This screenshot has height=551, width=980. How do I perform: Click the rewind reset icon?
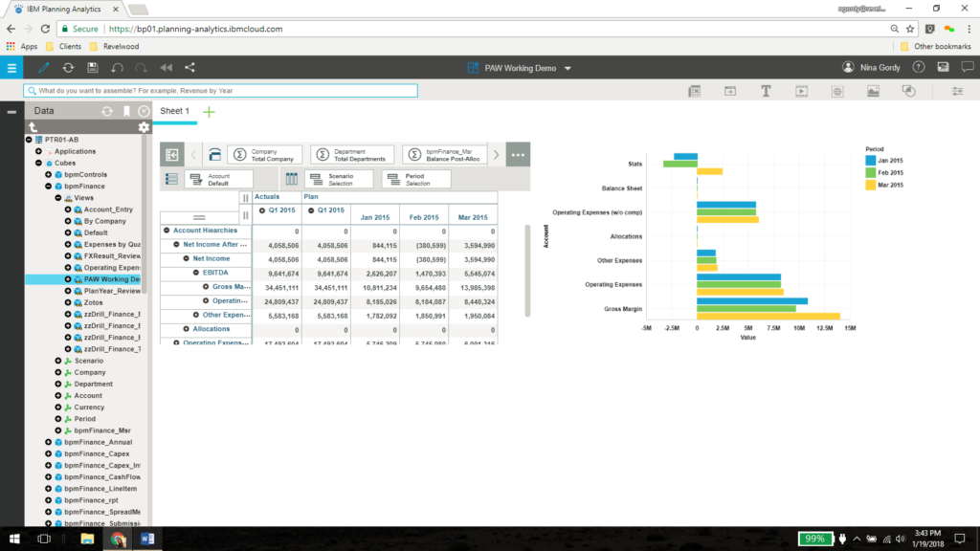(x=166, y=68)
